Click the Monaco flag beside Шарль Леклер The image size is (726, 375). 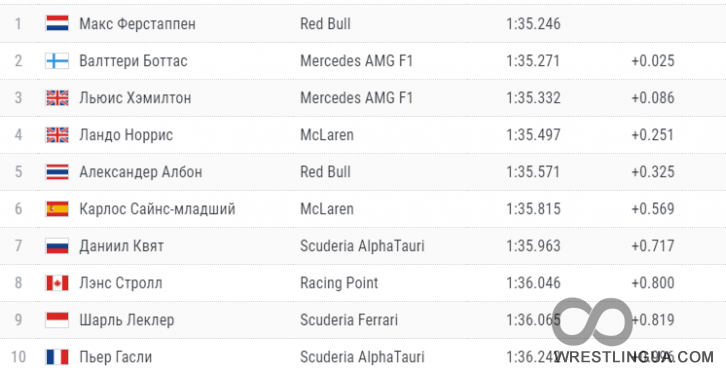click(x=57, y=320)
